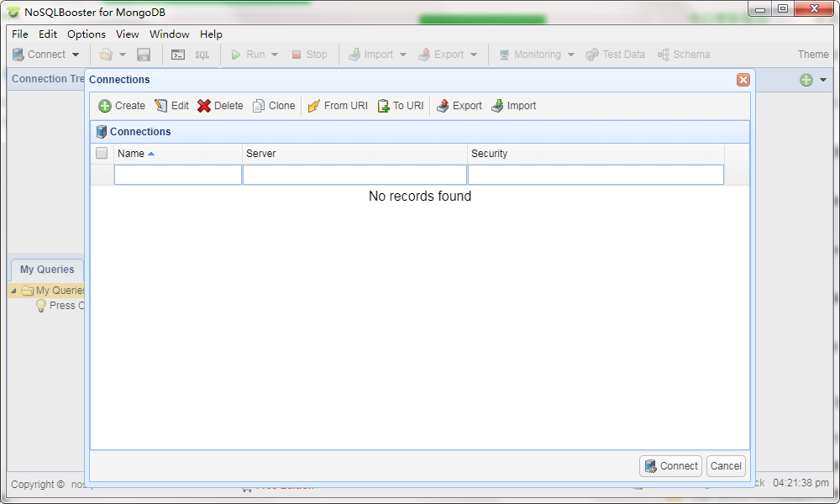Image resolution: width=840 pixels, height=504 pixels.
Task: Expand main toolbar Export dropdown
Action: 474,55
